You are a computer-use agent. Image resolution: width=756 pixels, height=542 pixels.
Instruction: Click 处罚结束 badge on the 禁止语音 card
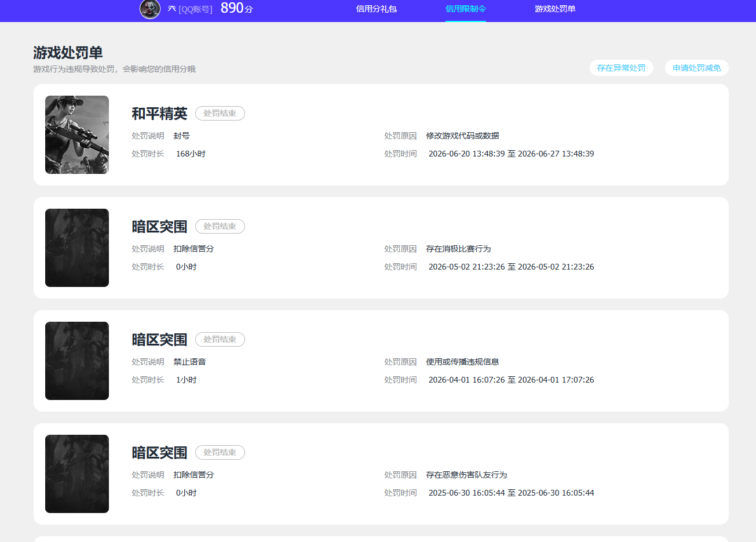(x=220, y=339)
